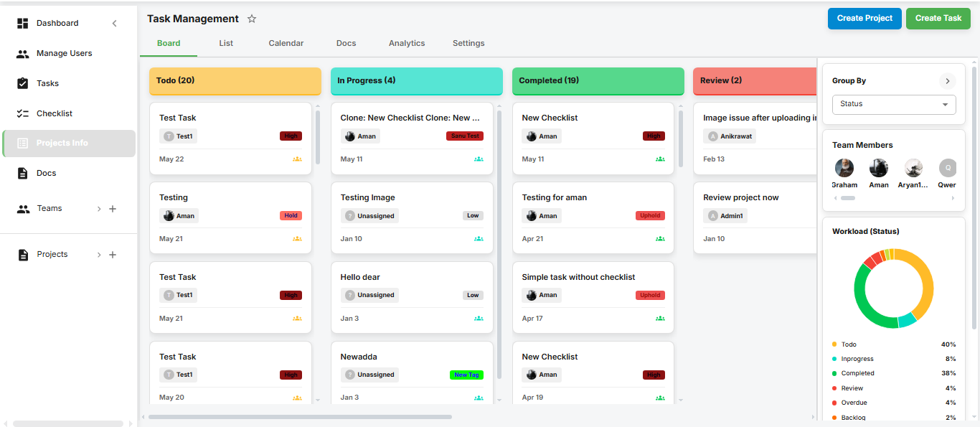Open the Analytics tab

click(x=407, y=43)
